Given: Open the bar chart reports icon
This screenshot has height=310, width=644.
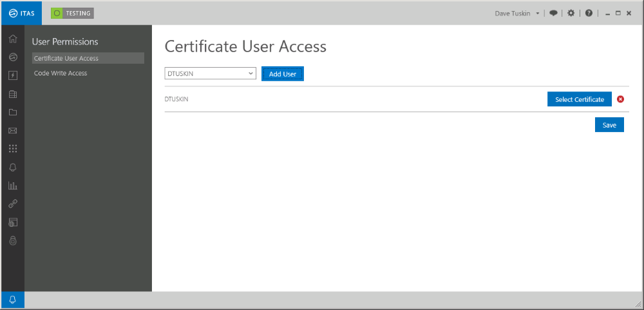Looking at the screenshot, I should click(13, 186).
